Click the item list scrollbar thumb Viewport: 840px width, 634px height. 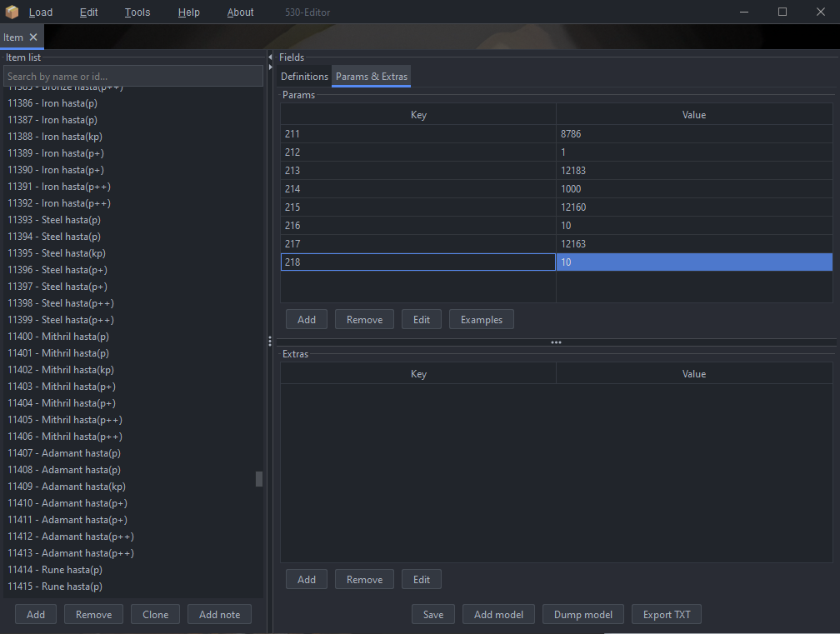[259, 479]
